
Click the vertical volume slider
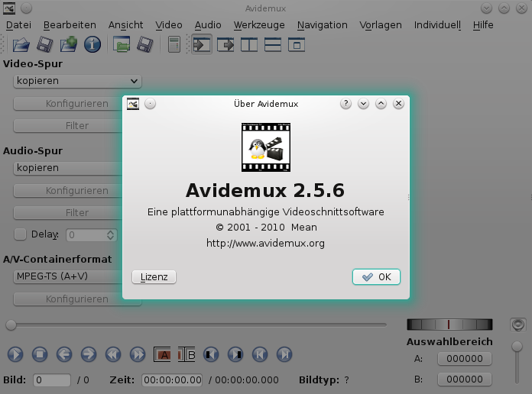coord(517,362)
